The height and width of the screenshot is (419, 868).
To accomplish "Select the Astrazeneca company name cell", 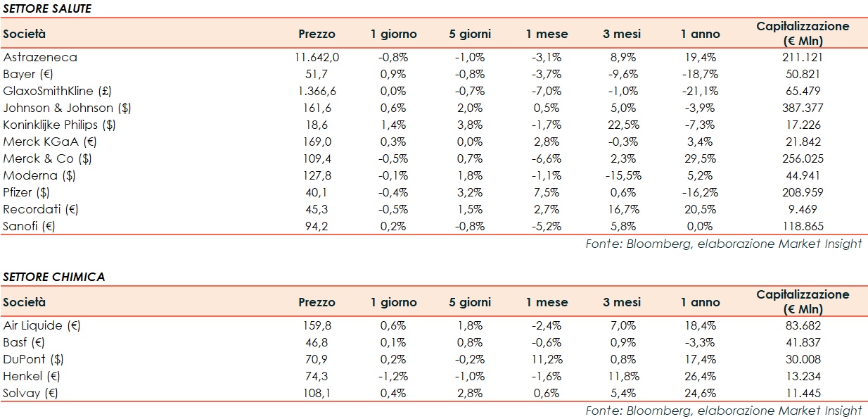I will (x=40, y=57).
